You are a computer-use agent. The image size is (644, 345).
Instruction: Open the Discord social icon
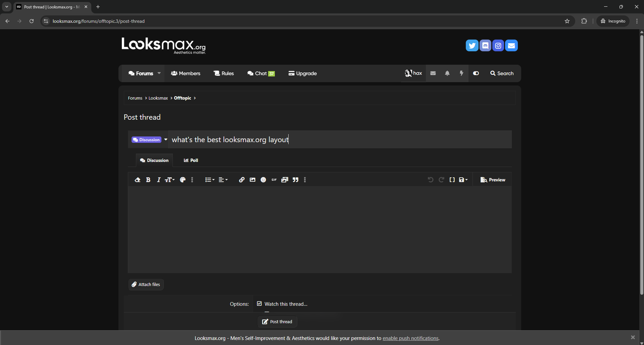(485, 46)
